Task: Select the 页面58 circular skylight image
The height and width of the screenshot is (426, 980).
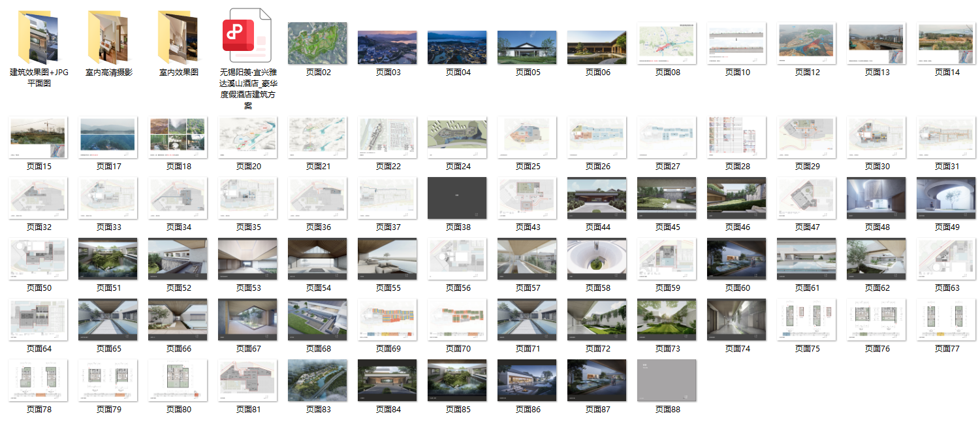Action: tap(597, 257)
